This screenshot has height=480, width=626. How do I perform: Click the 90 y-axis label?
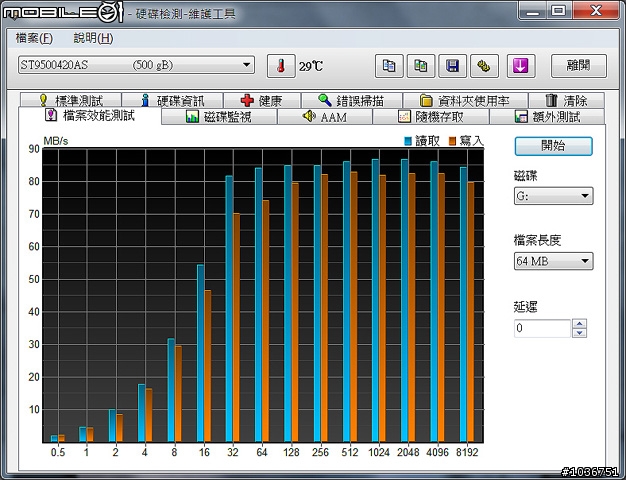(x=34, y=149)
